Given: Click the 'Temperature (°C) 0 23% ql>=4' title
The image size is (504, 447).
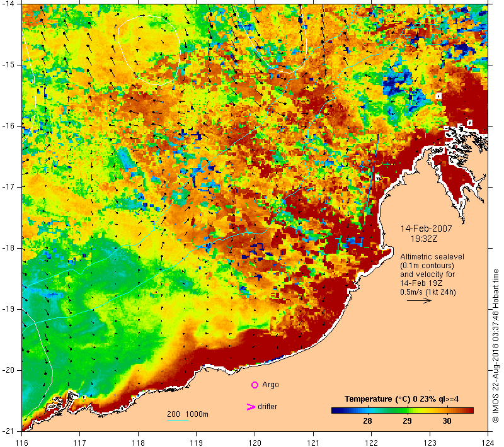Looking at the screenshot, I should [x=401, y=399].
